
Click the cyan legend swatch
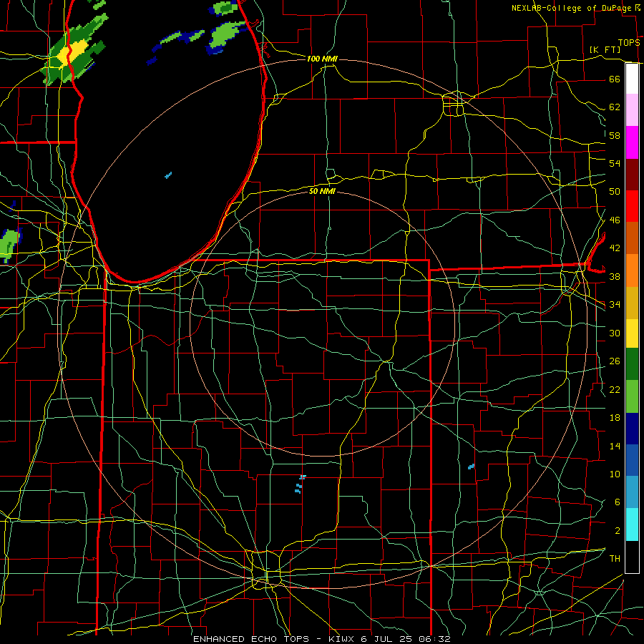point(632,525)
